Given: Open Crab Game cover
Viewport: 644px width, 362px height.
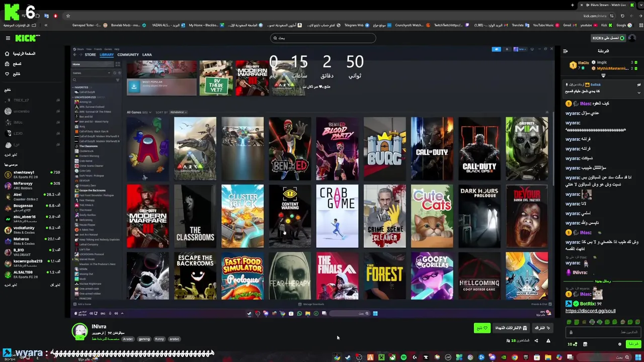Looking at the screenshot, I should [x=337, y=216].
